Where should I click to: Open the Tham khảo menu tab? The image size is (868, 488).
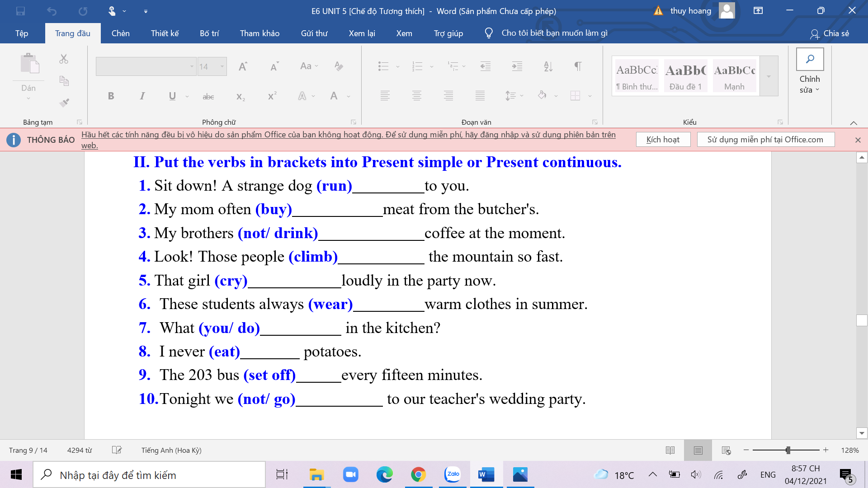[x=260, y=33]
